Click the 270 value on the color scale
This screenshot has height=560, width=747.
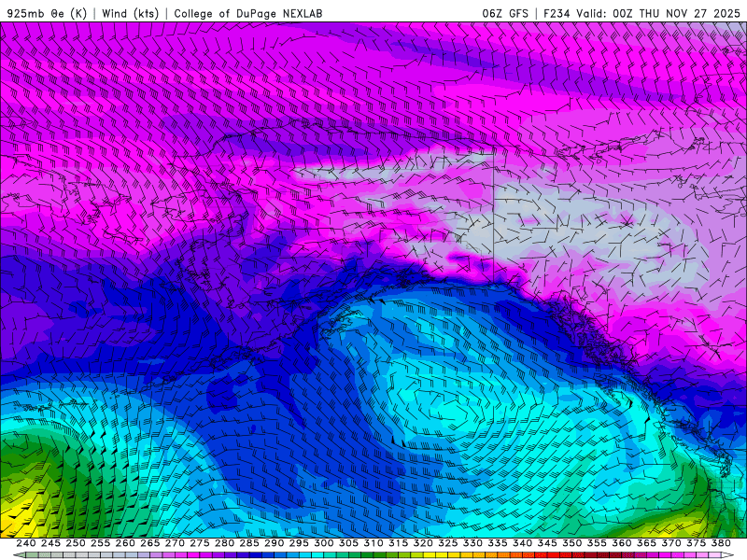point(175,543)
